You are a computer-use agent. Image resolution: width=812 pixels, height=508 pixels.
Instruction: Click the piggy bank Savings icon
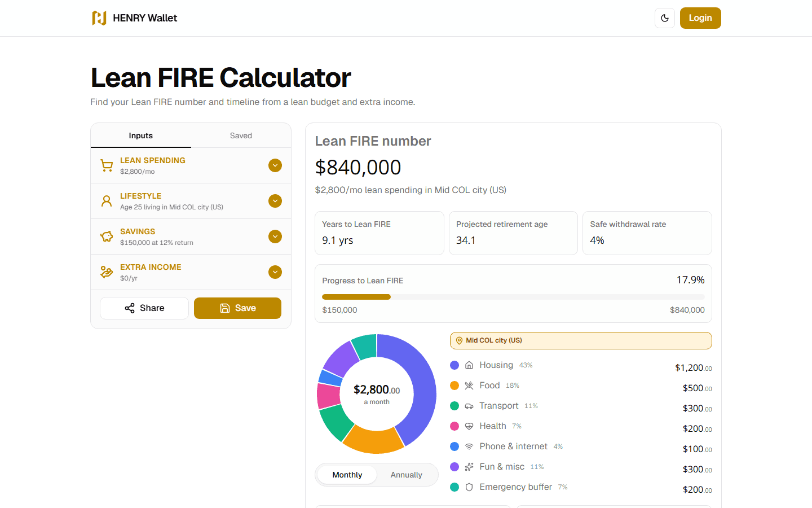point(107,237)
